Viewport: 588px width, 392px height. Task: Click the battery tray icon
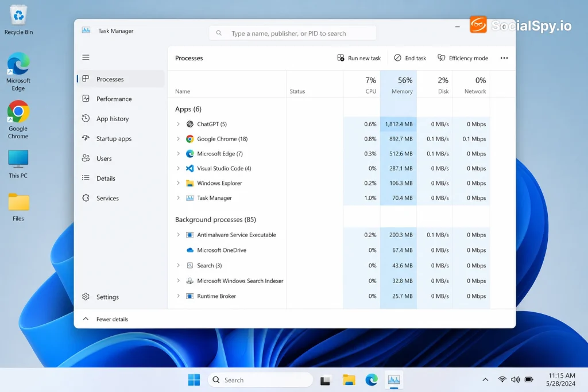[x=529, y=379]
